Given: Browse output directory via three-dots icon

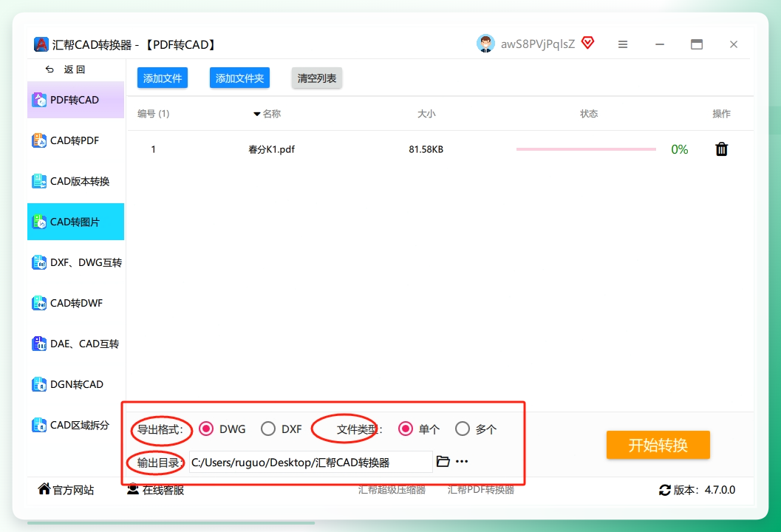Looking at the screenshot, I should click(x=462, y=461).
